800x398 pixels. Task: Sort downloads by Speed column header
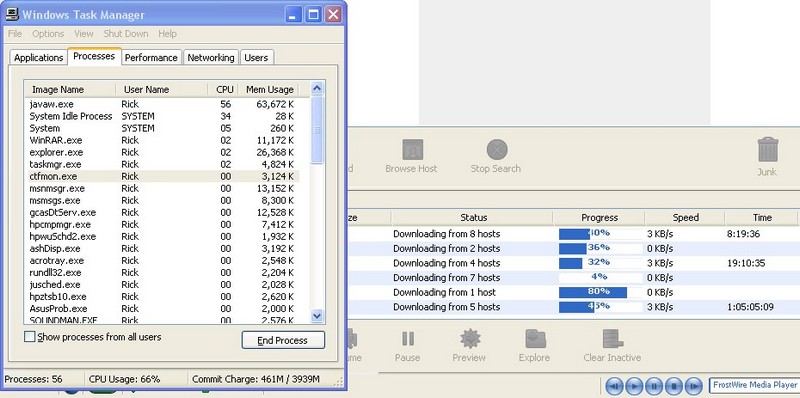point(685,217)
